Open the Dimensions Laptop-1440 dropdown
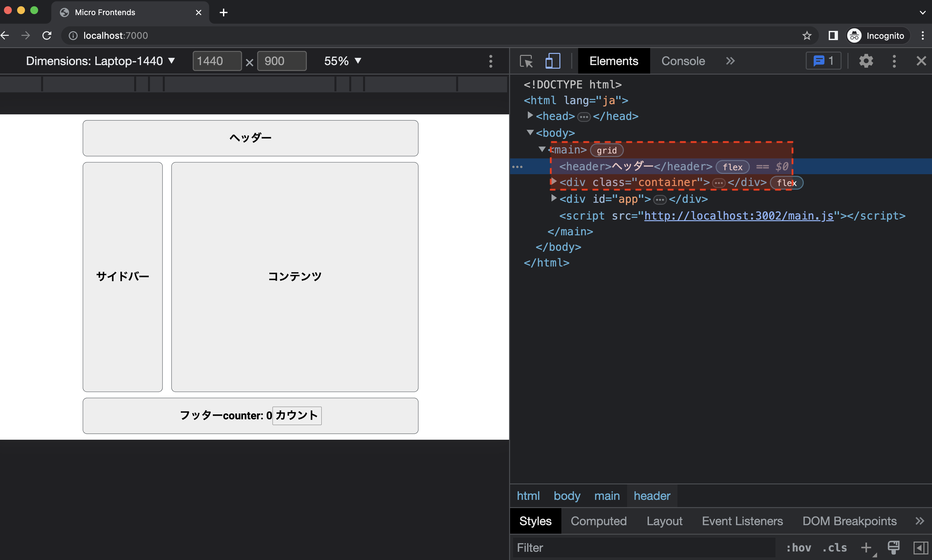 [x=100, y=61]
